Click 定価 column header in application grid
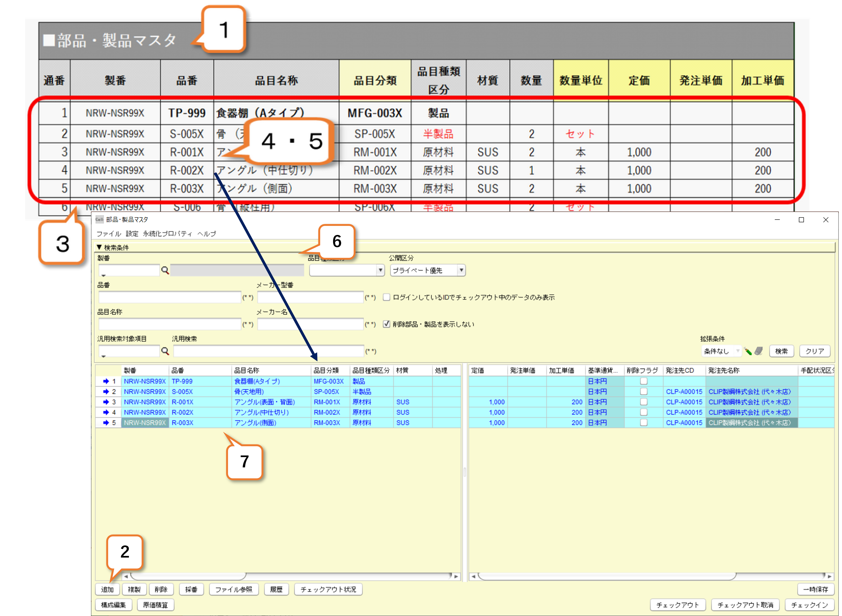Viewport: 842px width, 616px height. 488,370
